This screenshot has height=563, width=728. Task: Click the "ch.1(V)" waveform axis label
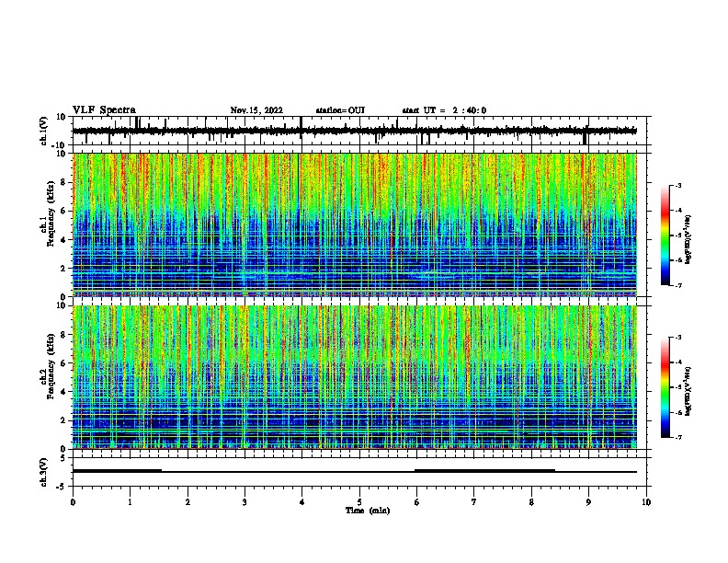[44, 131]
